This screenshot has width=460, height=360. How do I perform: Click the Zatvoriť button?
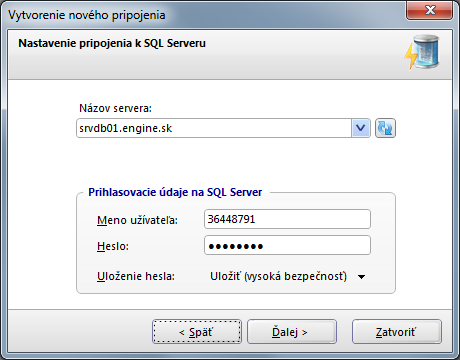[397, 332]
